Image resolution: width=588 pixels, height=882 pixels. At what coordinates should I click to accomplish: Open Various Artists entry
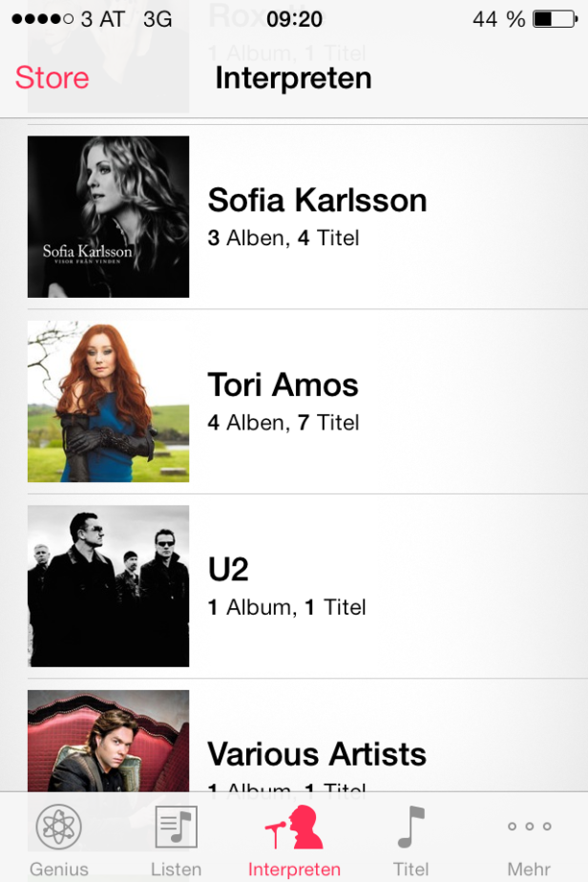click(307, 736)
